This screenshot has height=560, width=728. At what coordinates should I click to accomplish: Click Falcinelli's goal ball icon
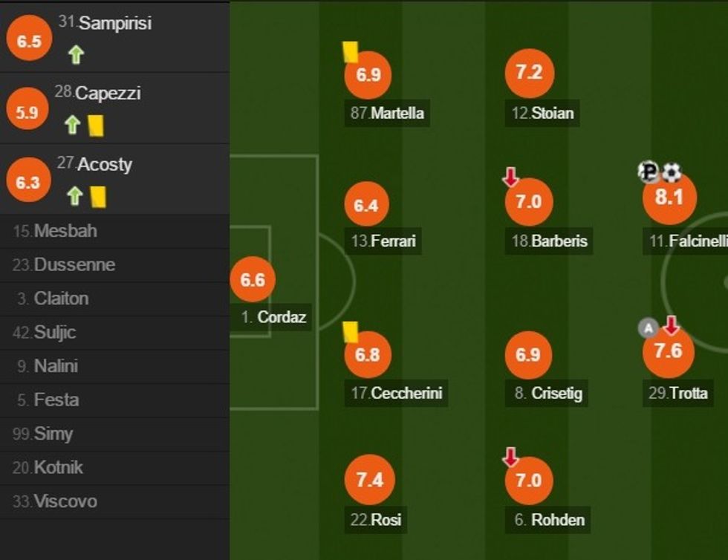point(672,173)
